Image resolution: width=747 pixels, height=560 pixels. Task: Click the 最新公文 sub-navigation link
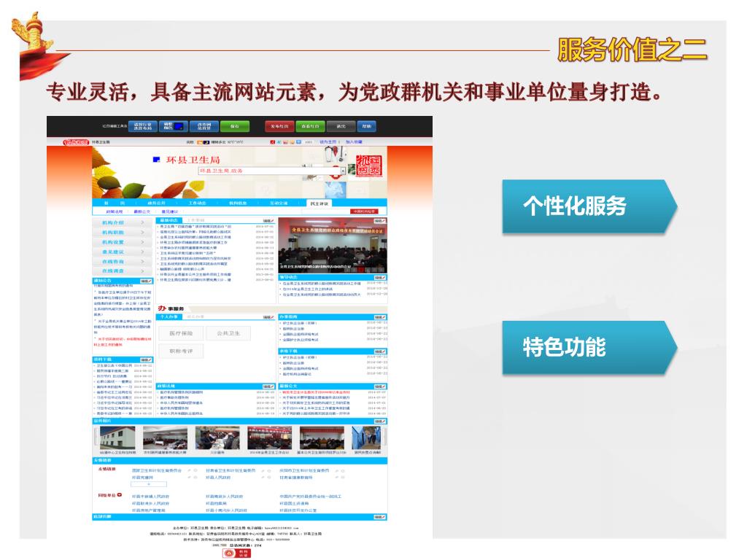142,211
